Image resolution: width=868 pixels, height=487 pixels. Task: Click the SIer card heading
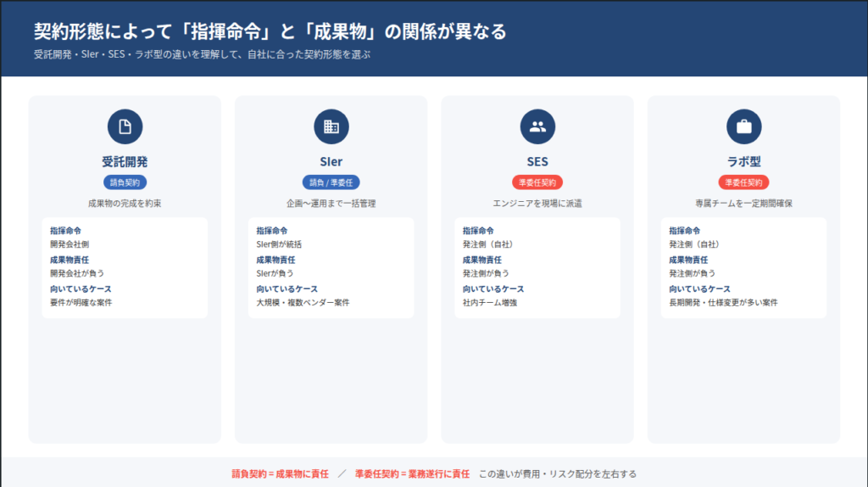[331, 162]
